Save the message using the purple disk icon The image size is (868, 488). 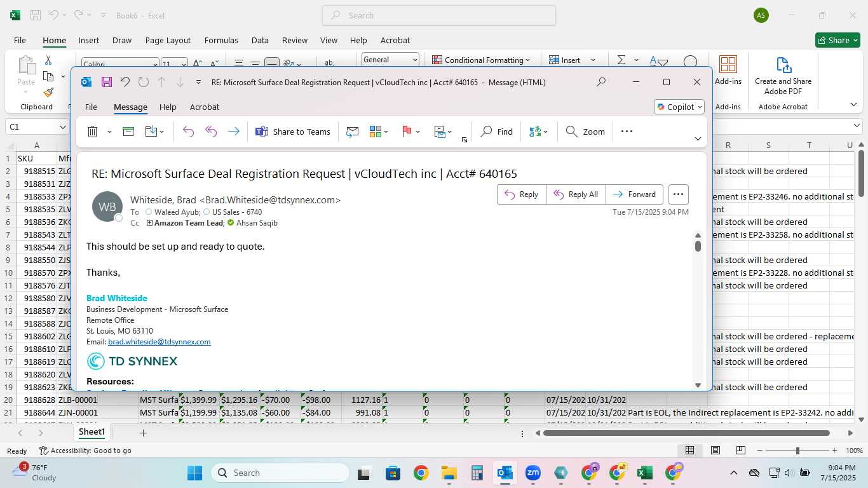[x=107, y=82]
